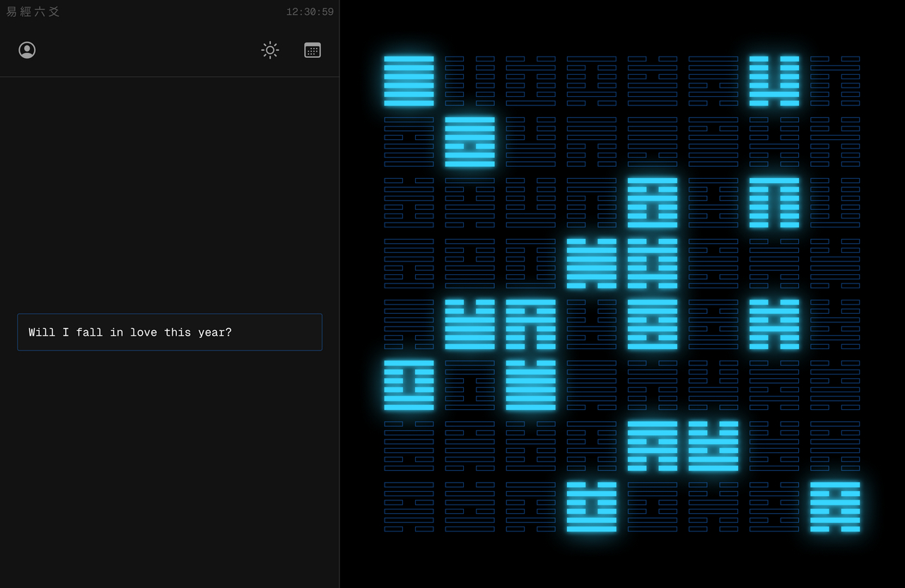Click the 易經六爻 title text
The width and height of the screenshot is (905, 588).
[33, 12]
